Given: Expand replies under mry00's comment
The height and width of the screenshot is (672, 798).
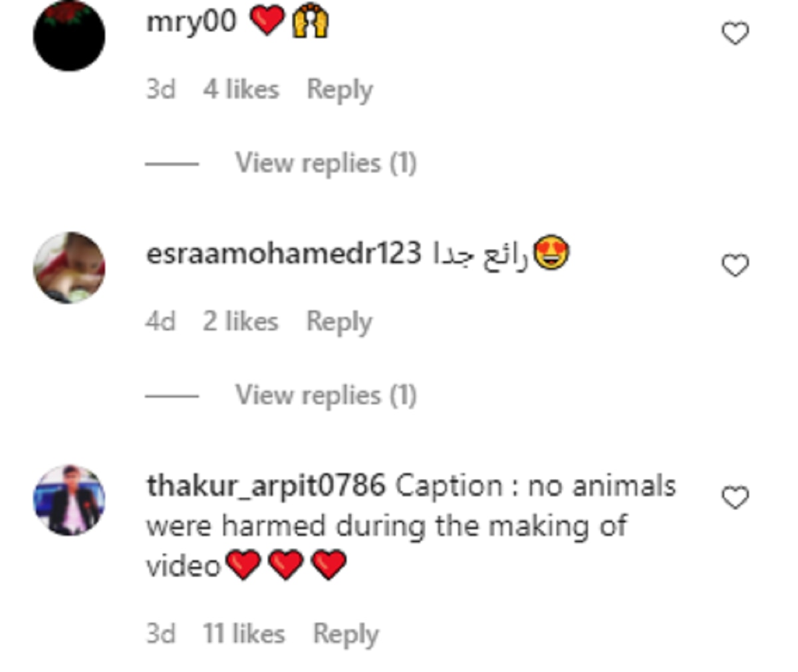Looking at the screenshot, I should (x=325, y=163).
